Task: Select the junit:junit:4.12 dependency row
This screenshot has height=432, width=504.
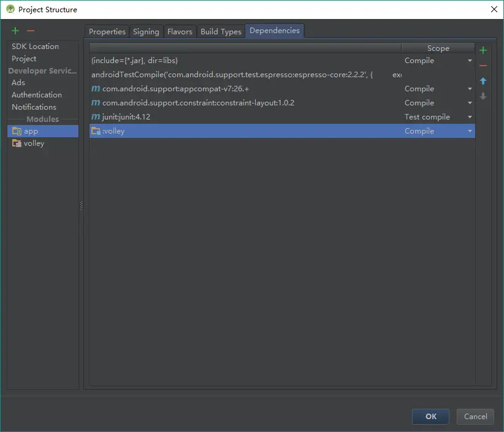Action: [282, 117]
